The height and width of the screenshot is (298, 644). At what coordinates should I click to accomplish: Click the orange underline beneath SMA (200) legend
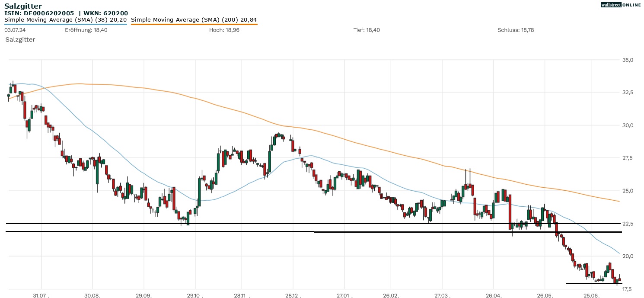(194, 24)
